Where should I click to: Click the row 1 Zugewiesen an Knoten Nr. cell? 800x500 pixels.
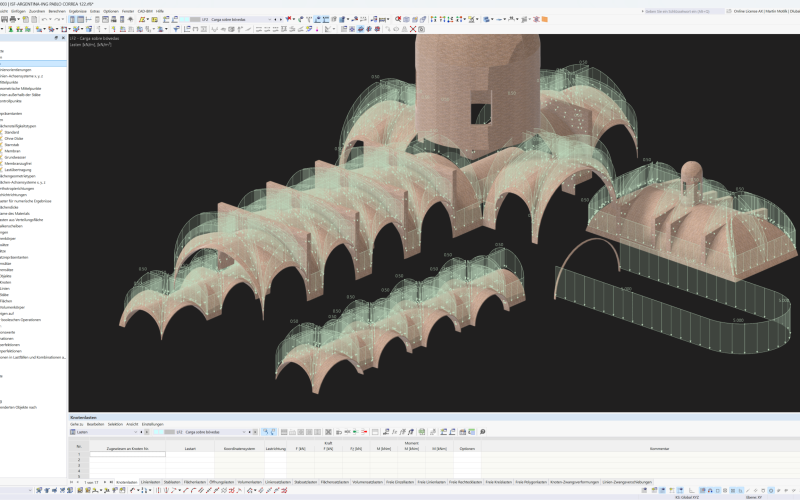tap(128, 454)
